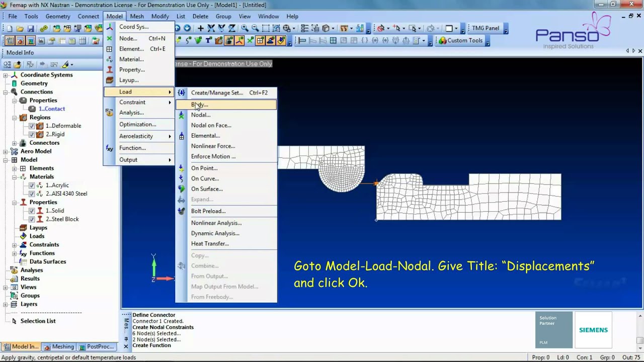Screen dimensions: 644x362
Task: Click the Connections tree magnifier icon
Action: pyautogui.click(x=14, y=92)
